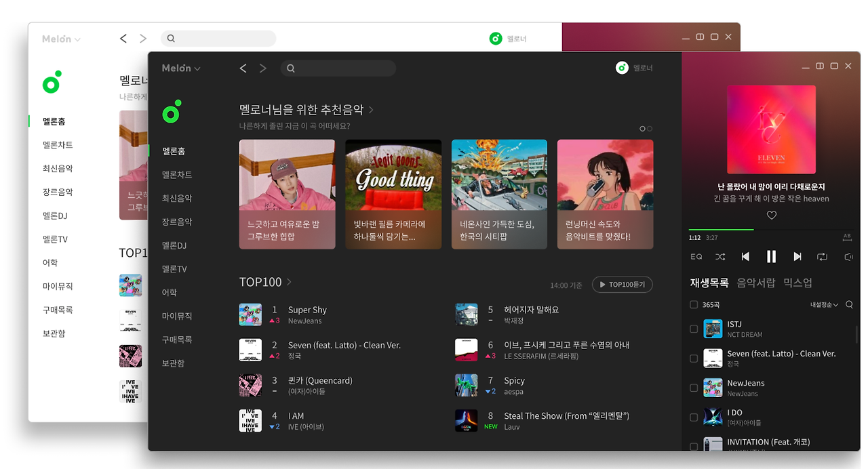Click the light window's back arrow

(x=123, y=39)
